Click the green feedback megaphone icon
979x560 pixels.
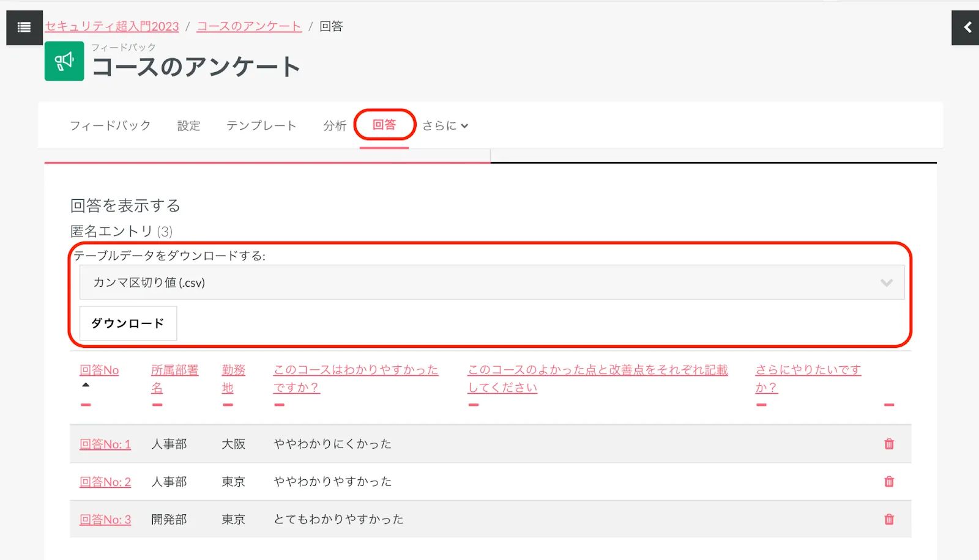pos(64,61)
